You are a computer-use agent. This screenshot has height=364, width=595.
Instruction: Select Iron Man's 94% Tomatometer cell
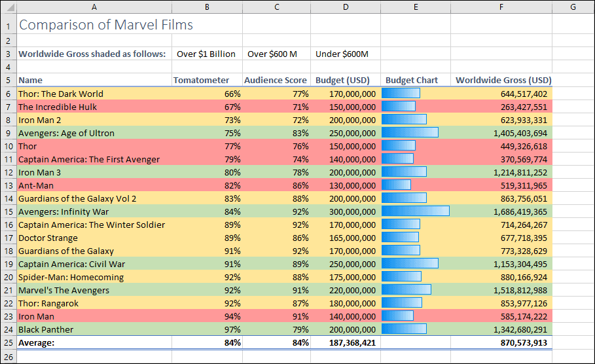(x=207, y=316)
